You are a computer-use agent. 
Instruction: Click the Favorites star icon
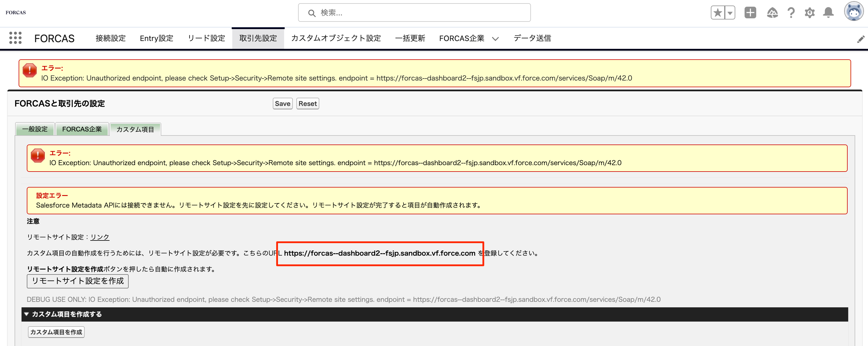718,13
